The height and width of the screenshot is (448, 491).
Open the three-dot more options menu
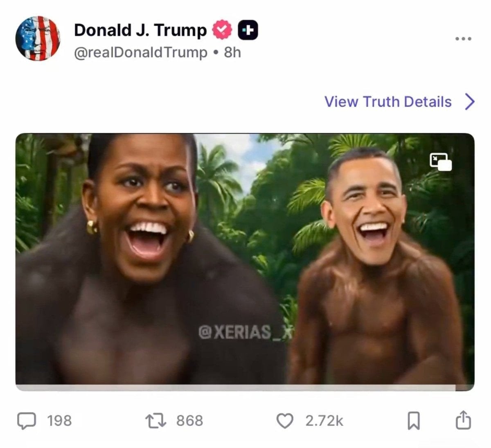click(x=463, y=38)
